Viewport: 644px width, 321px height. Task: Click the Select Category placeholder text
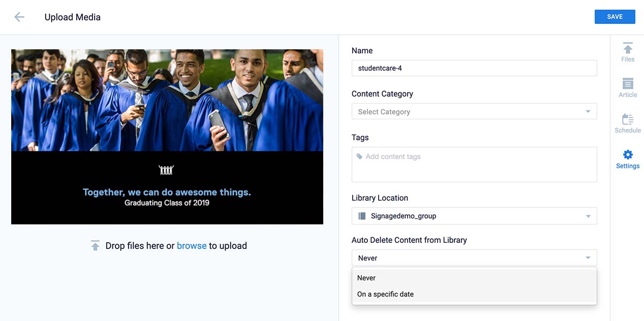click(x=384, y=112)
